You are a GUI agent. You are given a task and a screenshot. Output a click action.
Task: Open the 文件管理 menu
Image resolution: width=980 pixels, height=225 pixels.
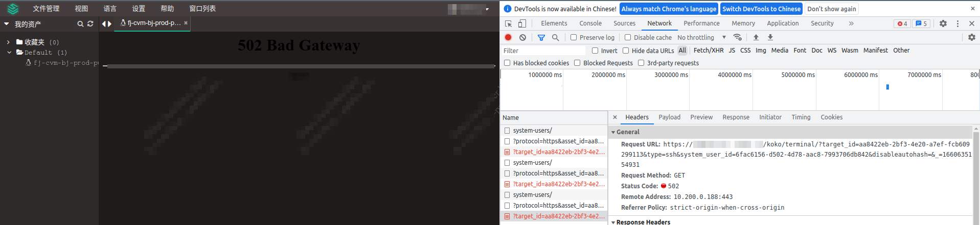pos(46,9)
